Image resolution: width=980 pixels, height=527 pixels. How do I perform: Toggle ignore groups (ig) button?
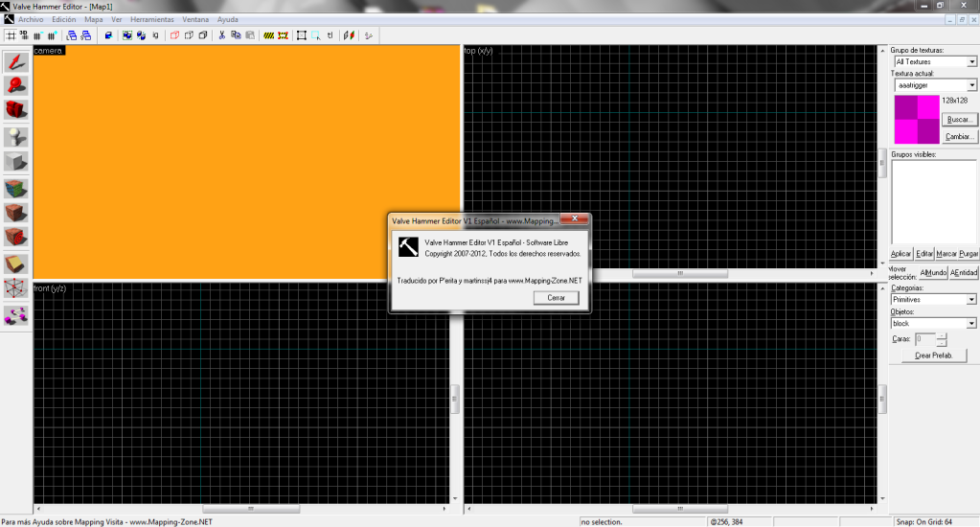point(155,35)
